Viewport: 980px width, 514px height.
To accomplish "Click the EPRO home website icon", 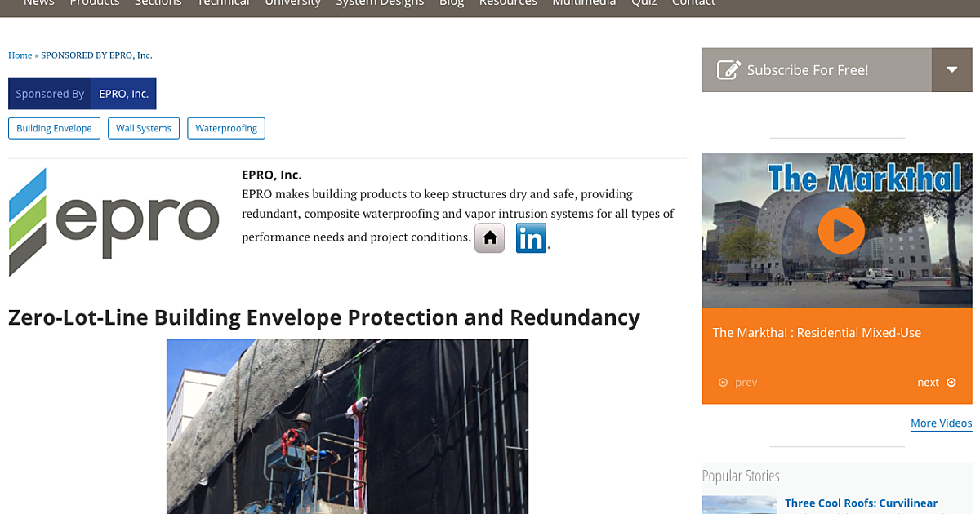I will (x=490, y=238).
